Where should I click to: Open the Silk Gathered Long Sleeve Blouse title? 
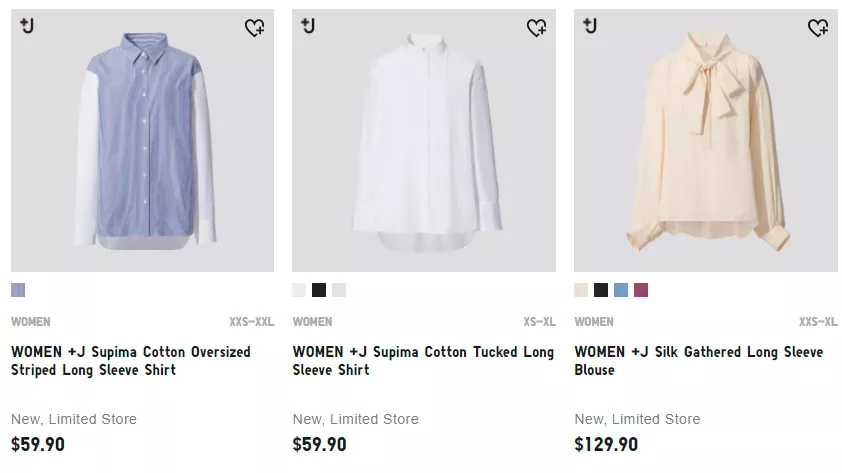[699, 361]
